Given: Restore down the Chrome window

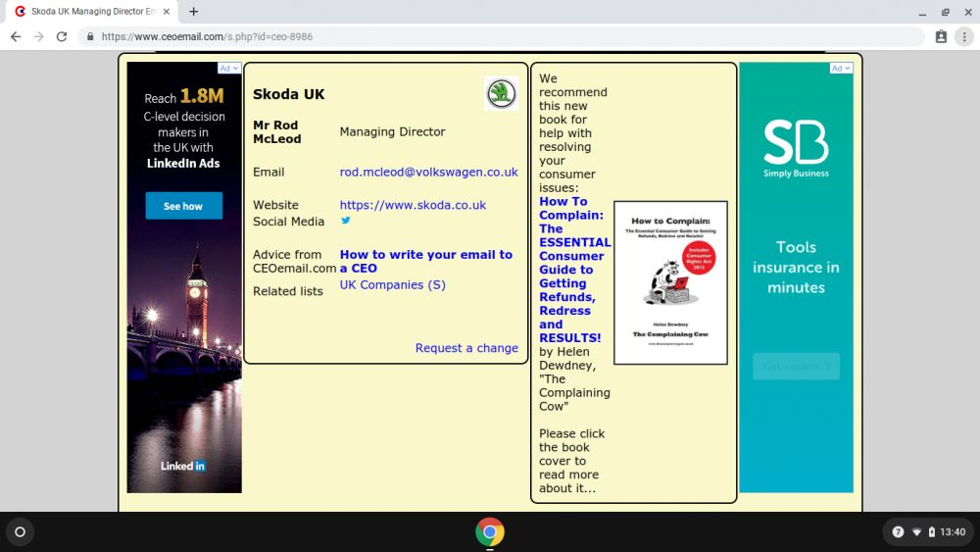Looking at the screenshot, I should pyautogui.click(x=945, y=12).
